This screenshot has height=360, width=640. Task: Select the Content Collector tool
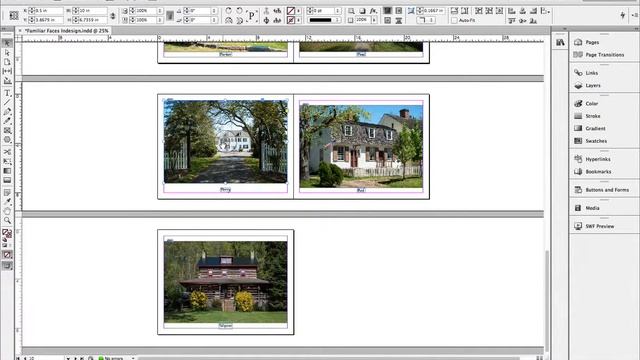click(7, 81)
